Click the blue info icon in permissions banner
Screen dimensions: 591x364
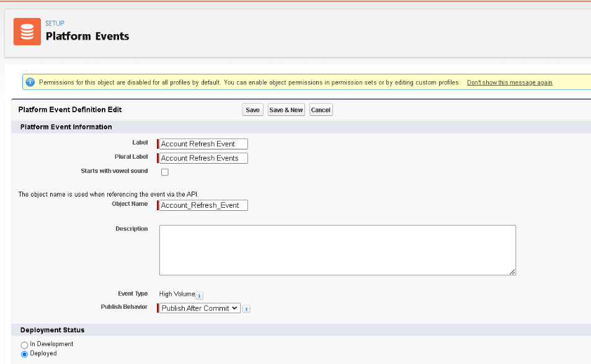[30, 82]
